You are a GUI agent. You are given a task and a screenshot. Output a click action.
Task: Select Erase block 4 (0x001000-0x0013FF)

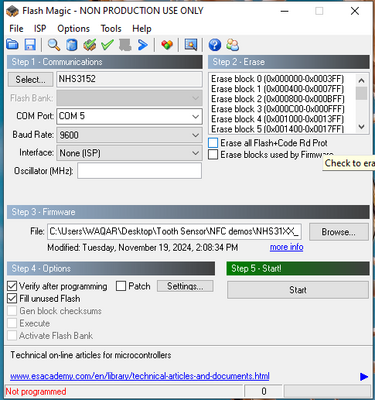pos(277,119)
